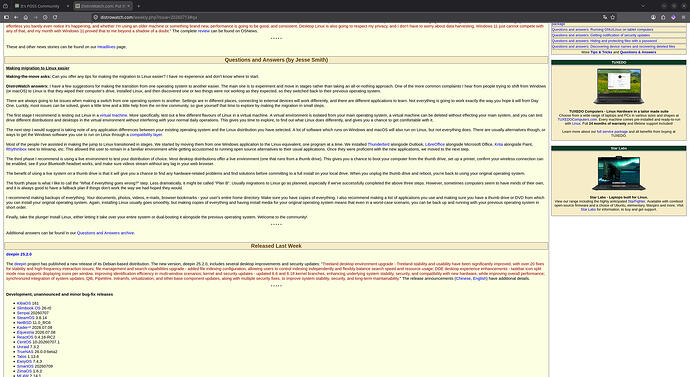Open Q&A: Discovering device names and recovering files
This screenshot has height=377, width=690.
click(613, 47)
